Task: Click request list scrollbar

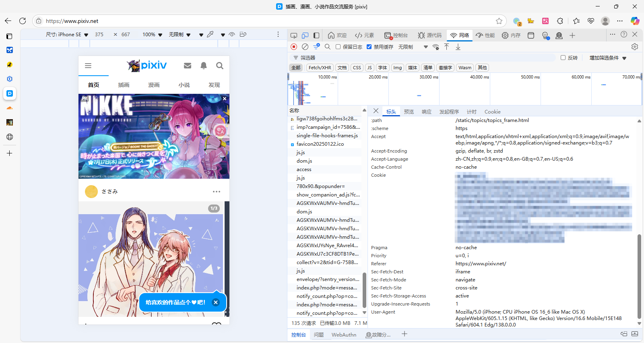Action: tap(364, 290)
